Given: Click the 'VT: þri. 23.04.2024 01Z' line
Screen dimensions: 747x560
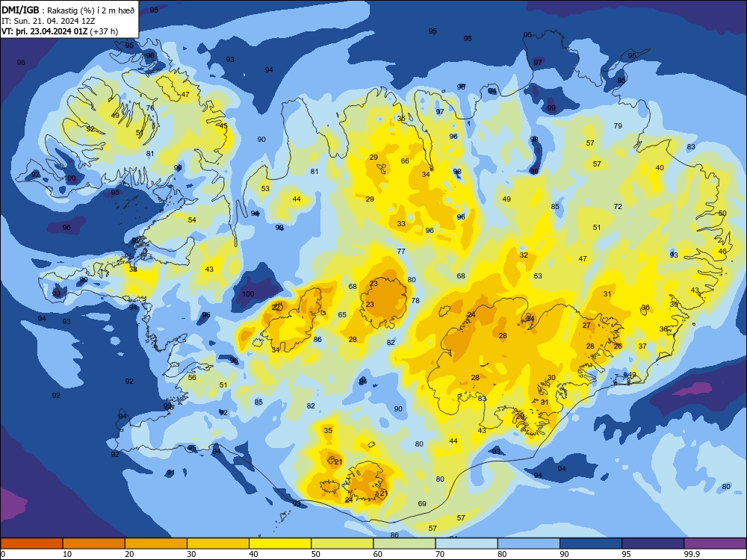Looking at the screenshot, I should pyautogui.click(x=60, y=31).
